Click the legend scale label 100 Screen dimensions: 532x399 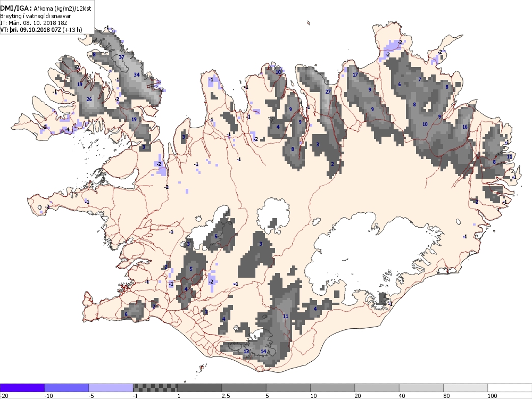tap(492, 396)
